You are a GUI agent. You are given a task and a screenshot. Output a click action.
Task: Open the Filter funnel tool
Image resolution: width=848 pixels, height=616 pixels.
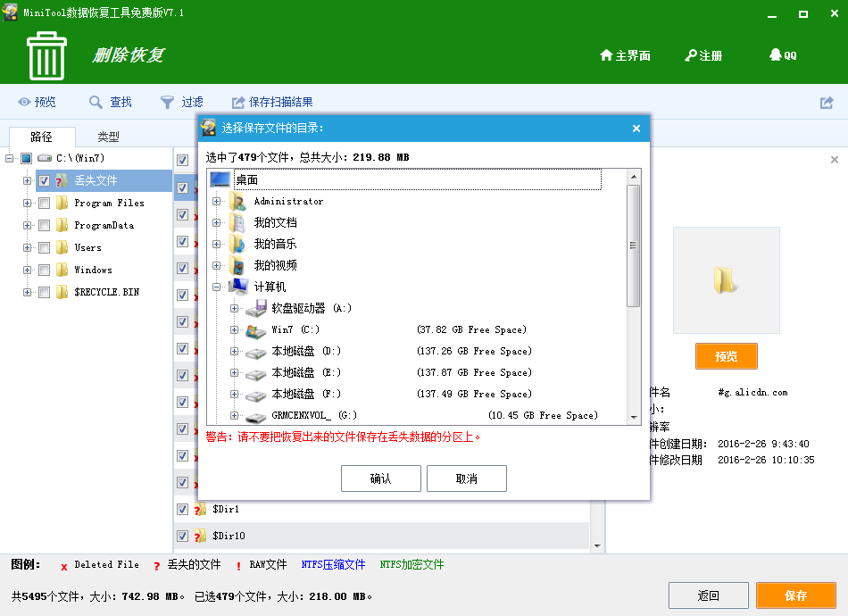(x=182, y=102)
